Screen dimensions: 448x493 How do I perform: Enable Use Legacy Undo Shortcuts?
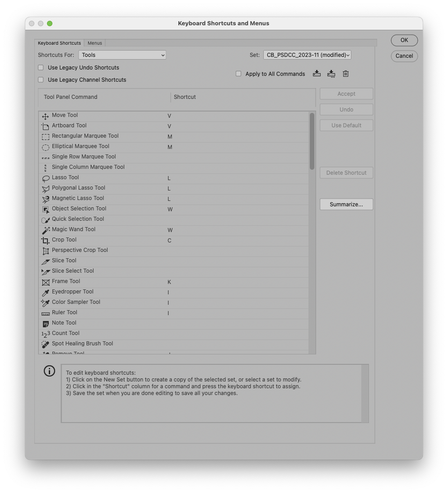[40, 68]
